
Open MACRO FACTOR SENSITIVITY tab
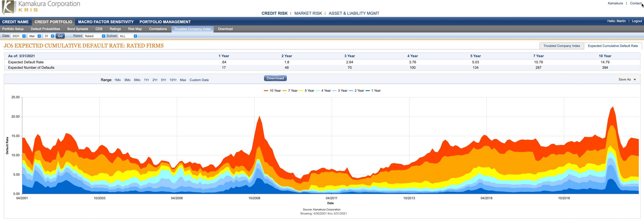[x=106, y=22]
